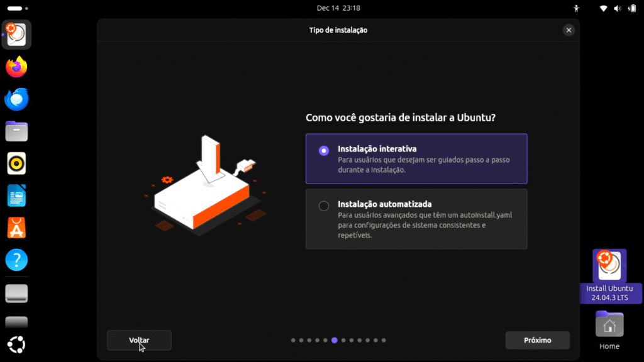Click the Voltar button
The width and height of the screenshot is (644, 362).
(139, 340)
